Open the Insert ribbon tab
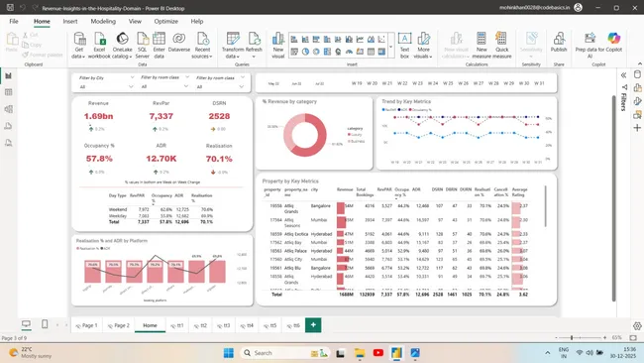 [x=70, y=22]
